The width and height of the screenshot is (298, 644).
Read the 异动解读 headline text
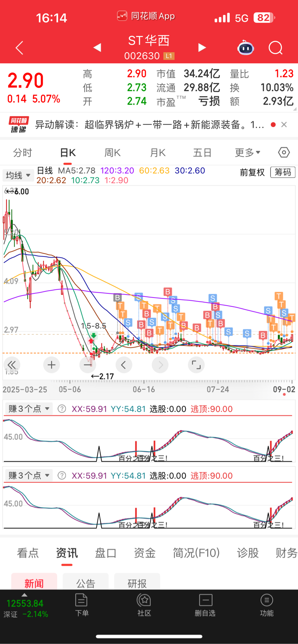pos(150,124)
